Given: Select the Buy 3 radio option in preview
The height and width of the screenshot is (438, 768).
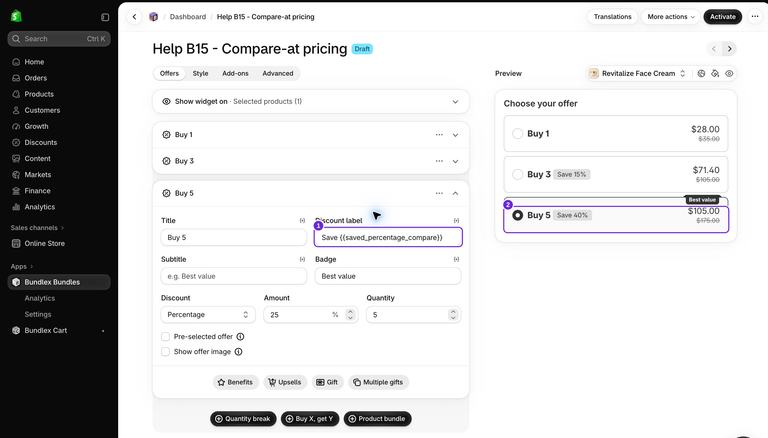Looking at the screenshot, I should (517, 174).
